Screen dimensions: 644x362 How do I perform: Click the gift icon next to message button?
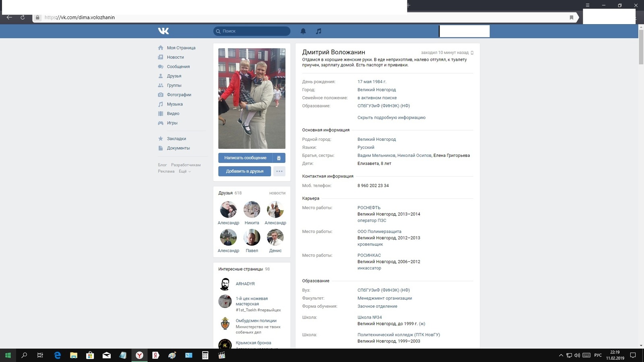[279, 158]
